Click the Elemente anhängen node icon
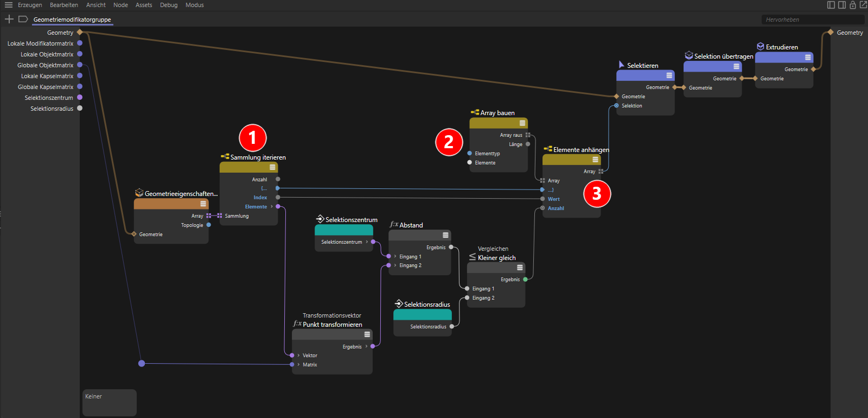The width and height of the screenshot is (868, 418). 548,149
